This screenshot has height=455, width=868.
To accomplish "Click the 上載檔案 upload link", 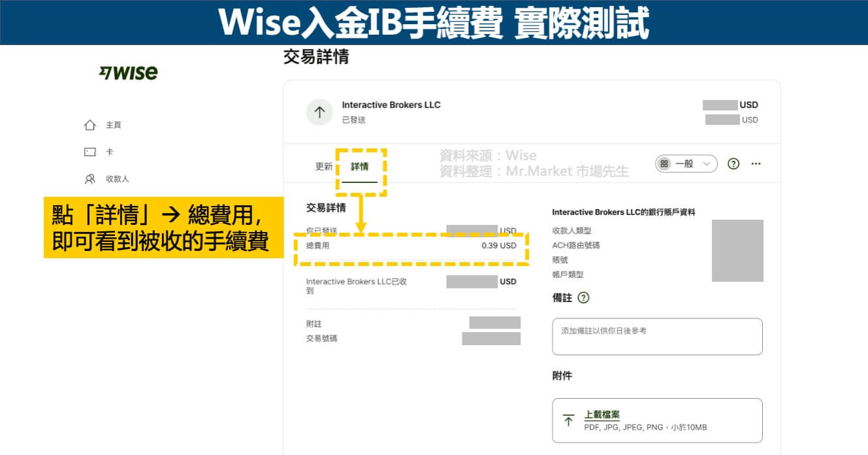I will pyautogui.click(x=602, y=414).
